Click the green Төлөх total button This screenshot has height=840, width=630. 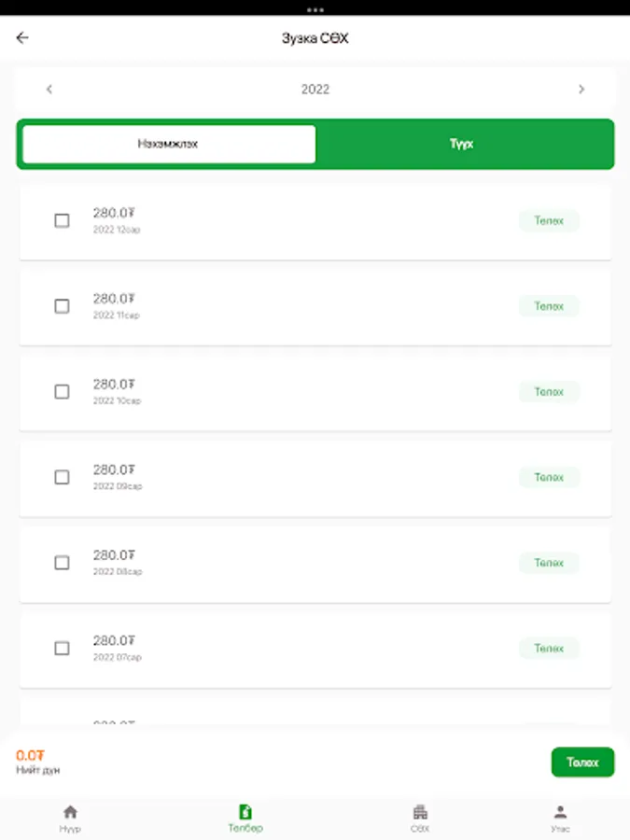click(582, 762)
